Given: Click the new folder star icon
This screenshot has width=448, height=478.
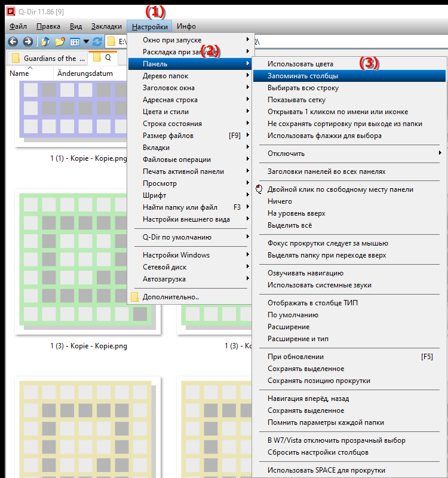Looking at the screenshot, I should (x=60, y=41).
